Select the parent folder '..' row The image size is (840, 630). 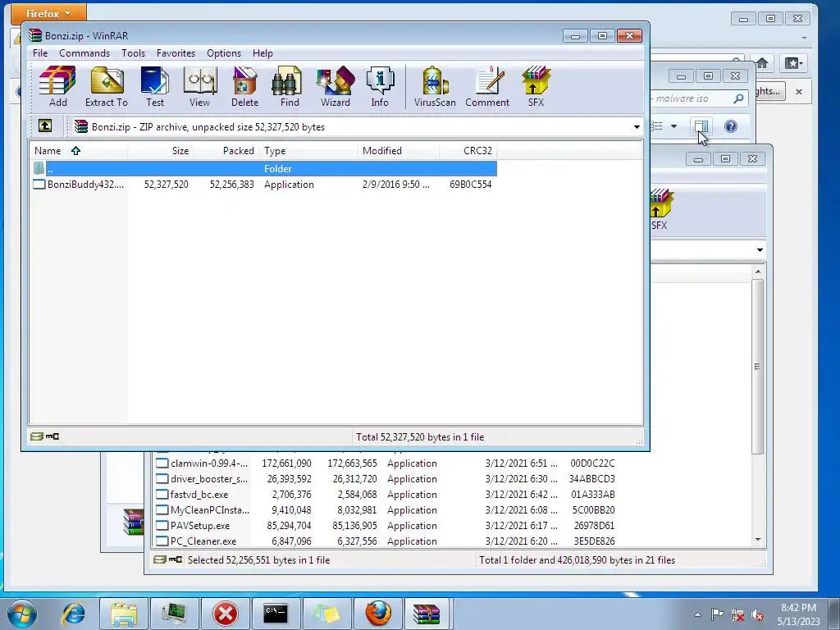(264, 168)
